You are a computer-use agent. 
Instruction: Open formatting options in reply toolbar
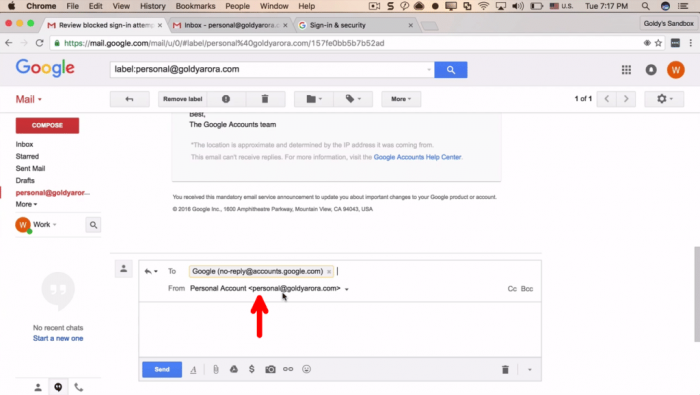coord(193,370)
